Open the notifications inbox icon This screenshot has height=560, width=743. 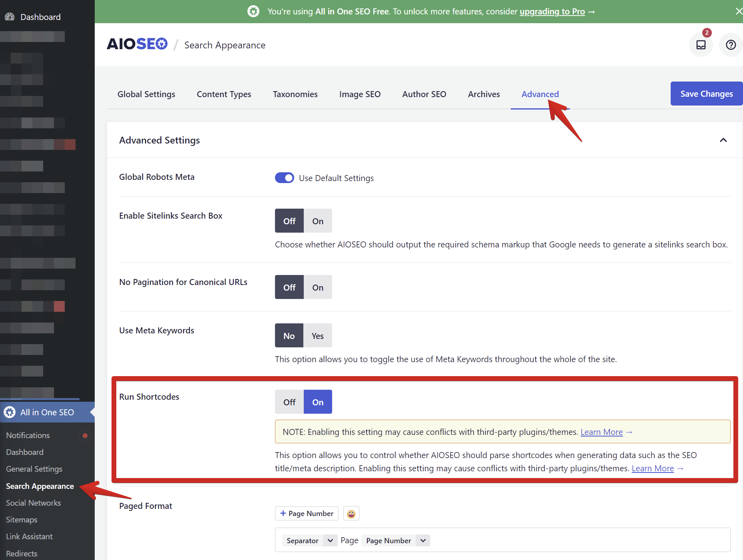click(701, 45)
